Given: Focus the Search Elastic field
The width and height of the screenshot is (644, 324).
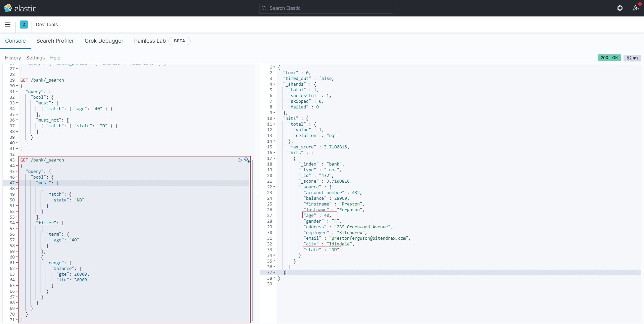Looking at the screenshot, I should tap(326, 8).
